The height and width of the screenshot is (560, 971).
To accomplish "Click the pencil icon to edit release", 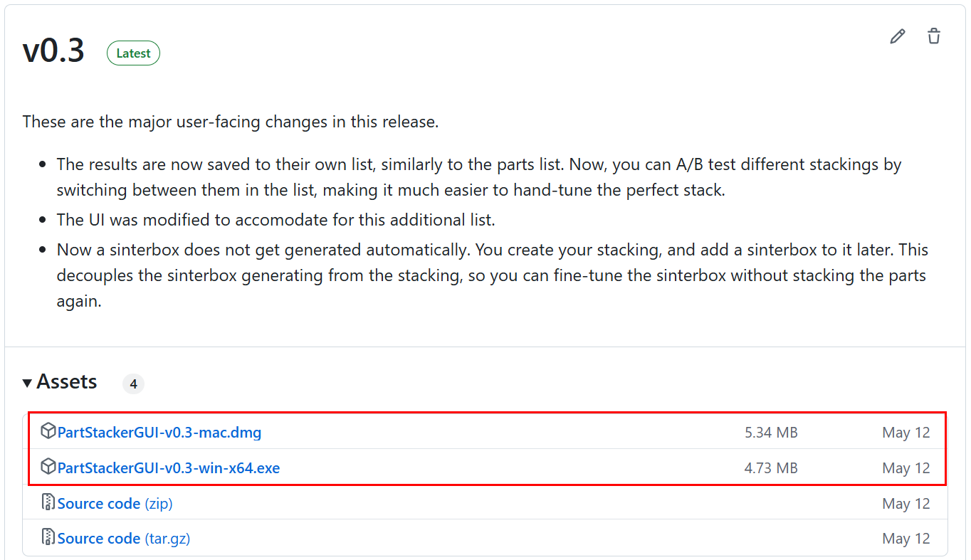I will coord(898,36).
